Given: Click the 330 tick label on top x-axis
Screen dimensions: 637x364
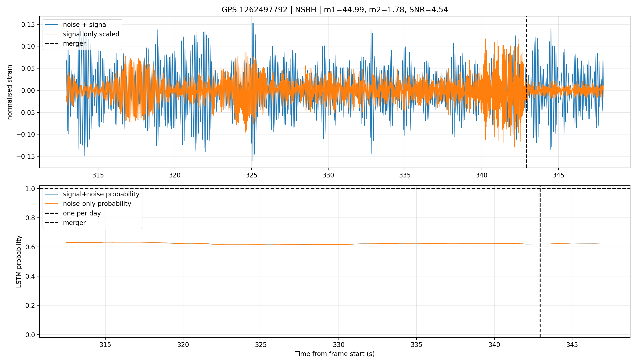Looking at the screenshot, I should [x=328, y=175].
